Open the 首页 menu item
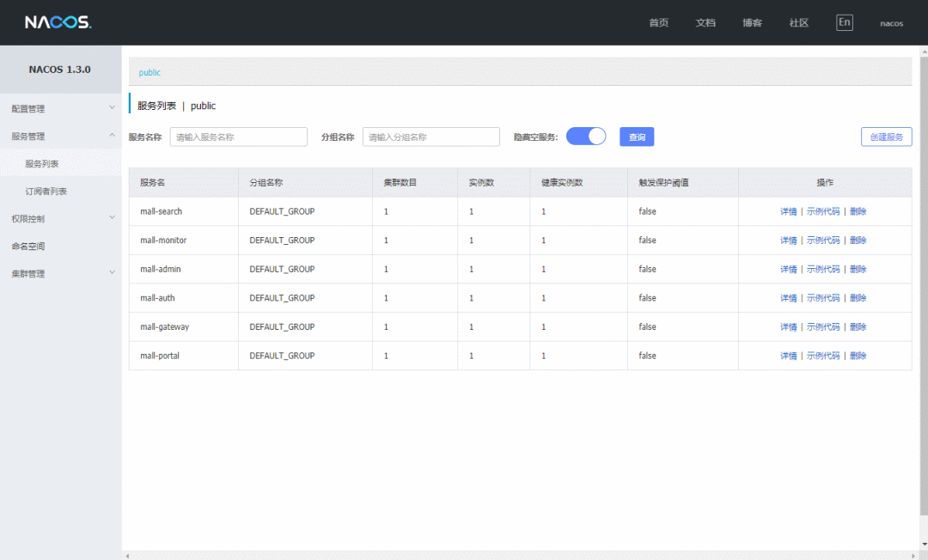The width and height of the screenshot is (928, 560). (x=659, y=23)
